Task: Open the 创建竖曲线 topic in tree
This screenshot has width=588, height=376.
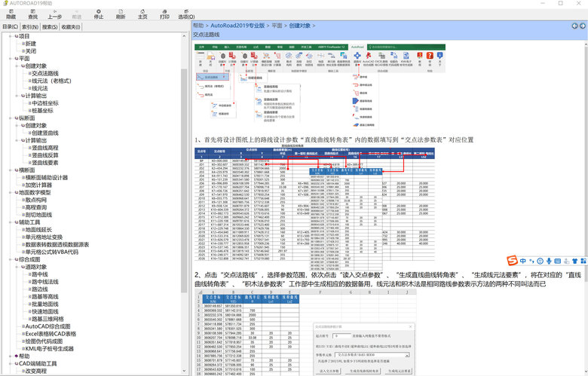Action: pos(46,133)
